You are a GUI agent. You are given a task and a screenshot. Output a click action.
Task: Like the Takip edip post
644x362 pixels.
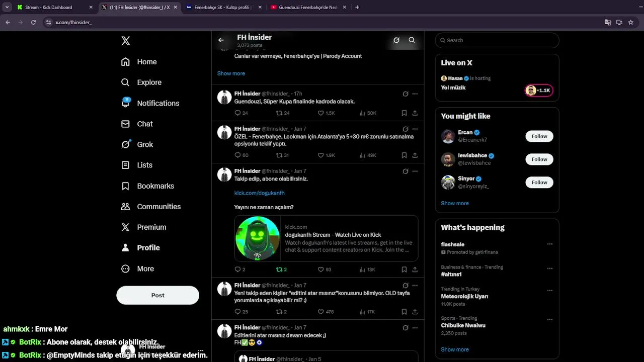pyautogui.click(x=320, y=269)
